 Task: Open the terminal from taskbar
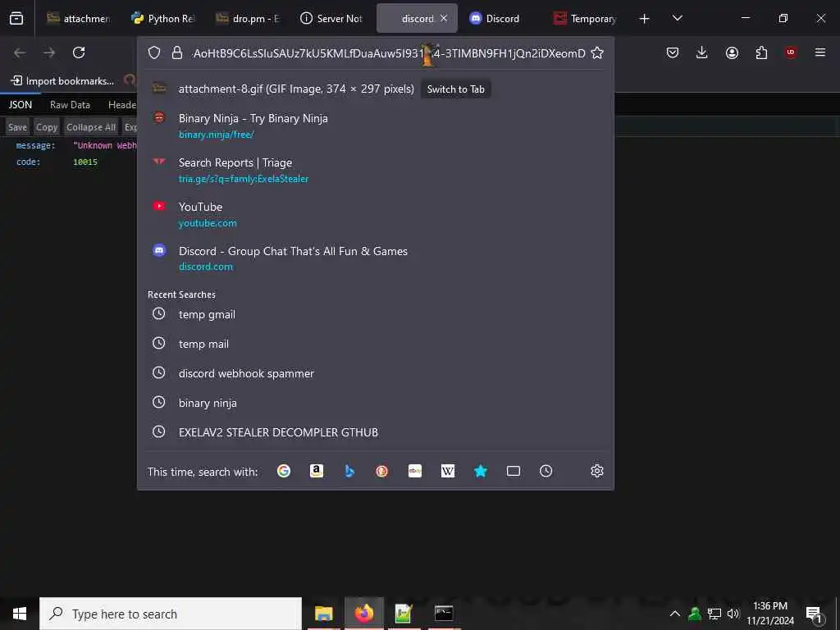click(444, 614)
